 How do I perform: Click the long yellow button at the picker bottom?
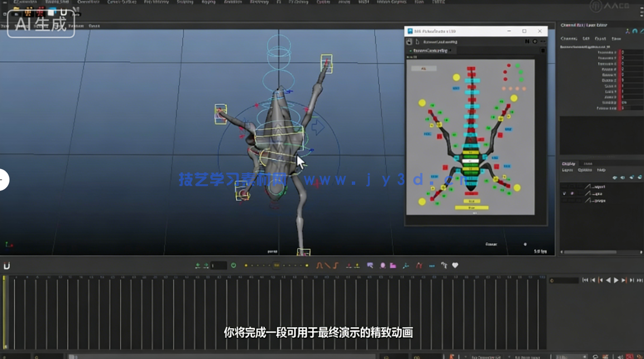point(472,207)
